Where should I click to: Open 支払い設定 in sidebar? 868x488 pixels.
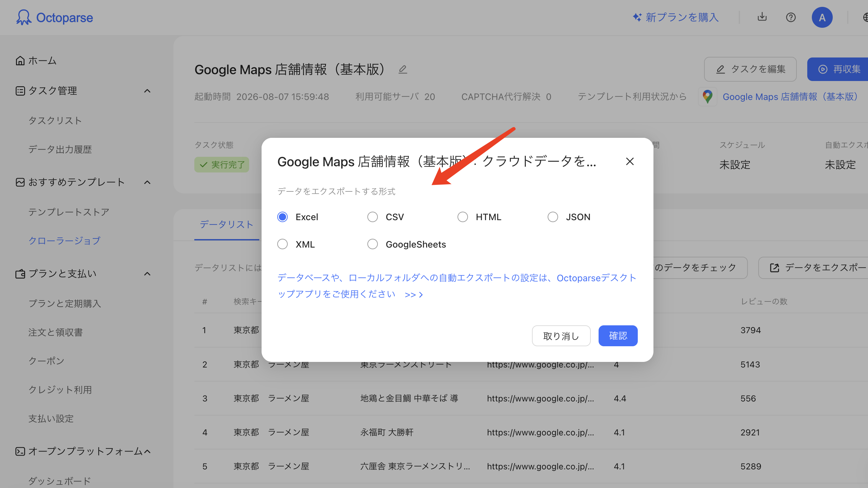pyautogui.click(x=51, y=418)
